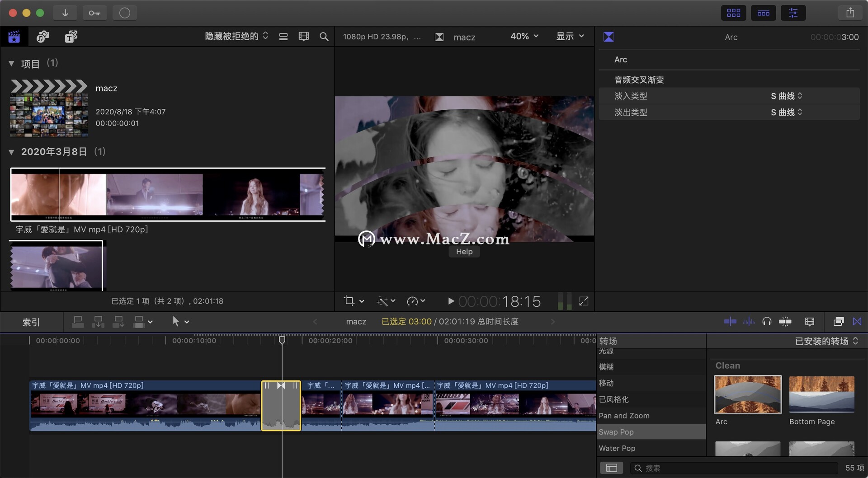Select the Pan and Zoom category
Viewport: 868px width, 478px height.
[x=651, y=416]
